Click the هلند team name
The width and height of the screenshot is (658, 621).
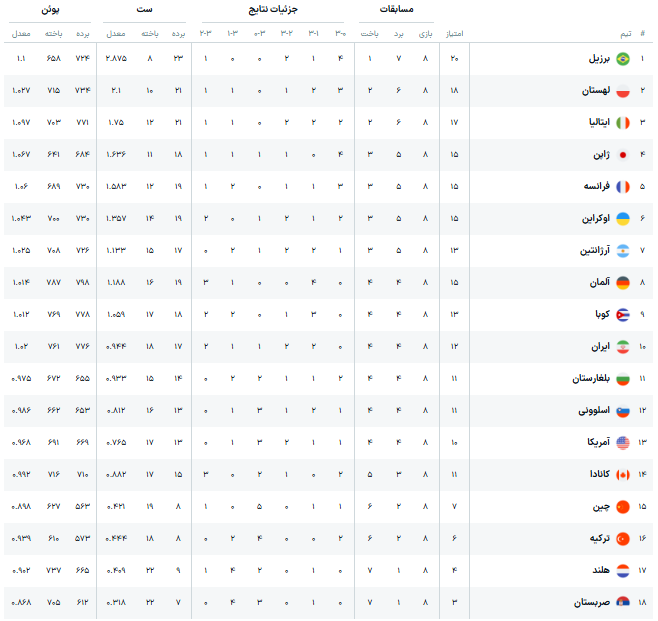click(x=596, y=571)
